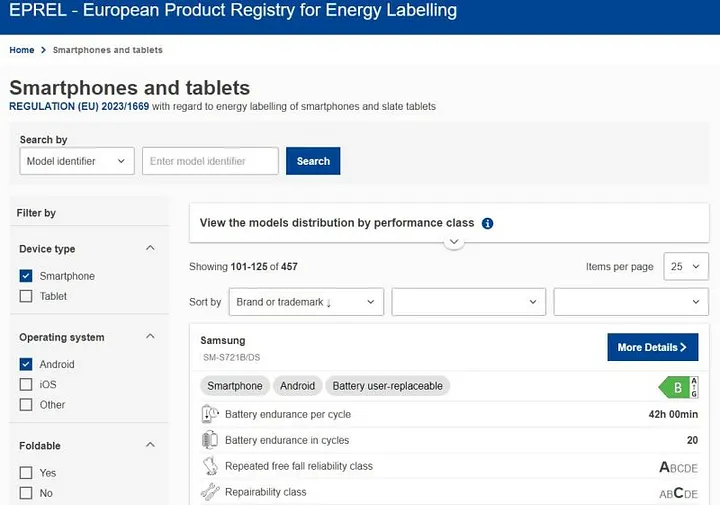Enable the Tablet checkbox

(x=26, y=296)
